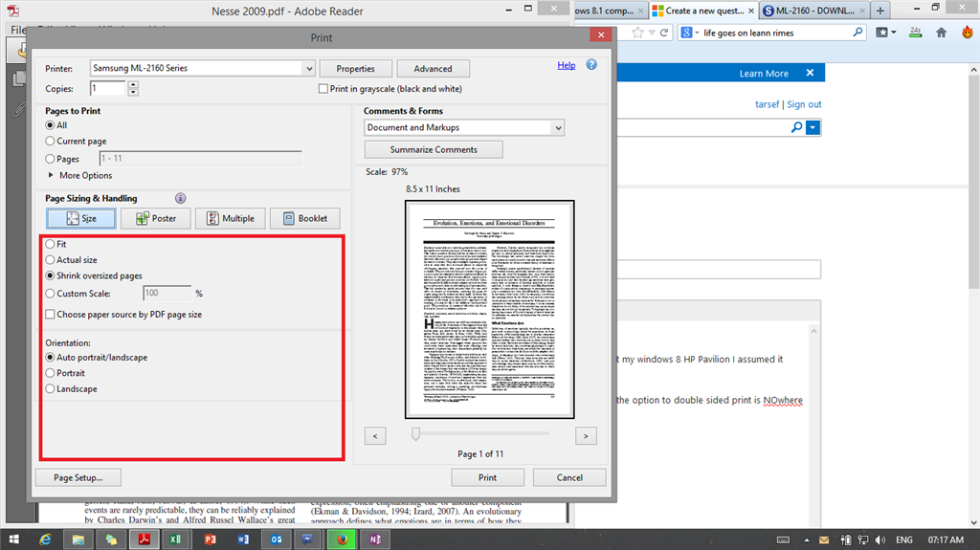Open File Explorer from the taskbar
Viewport: 980px width, 550px height.
click(78, 539)
